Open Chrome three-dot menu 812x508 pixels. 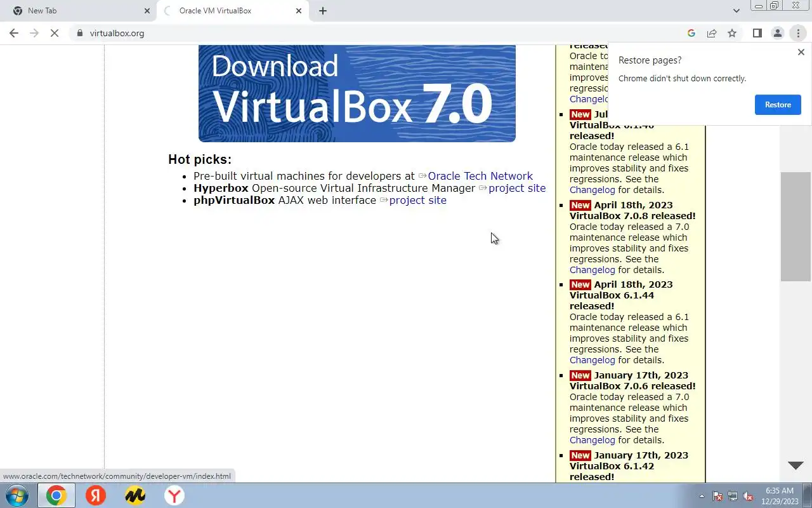tap(798, 33)
